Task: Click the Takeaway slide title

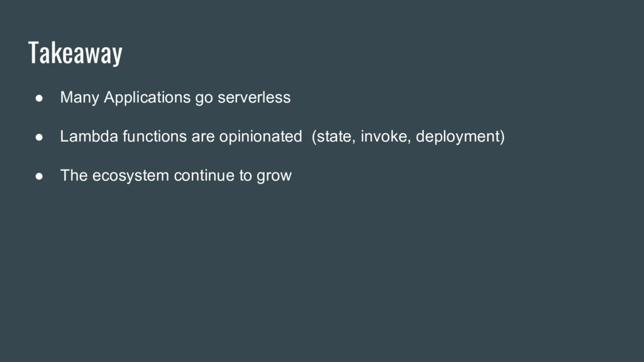Action: click(x=75, y=53)
